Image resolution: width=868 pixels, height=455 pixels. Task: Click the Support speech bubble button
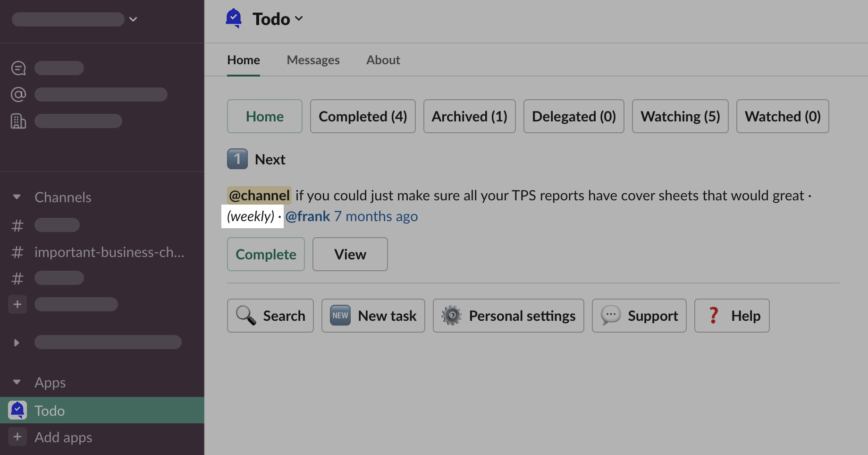coord(639,316)
